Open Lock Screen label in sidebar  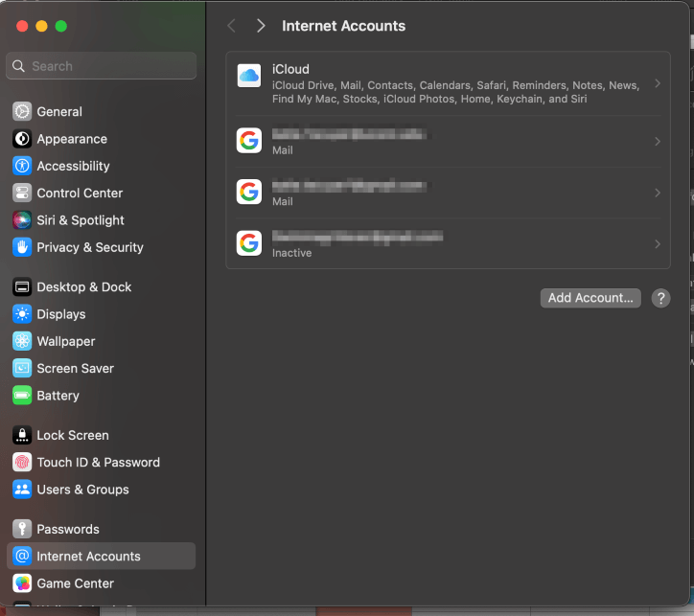point(73,435)
